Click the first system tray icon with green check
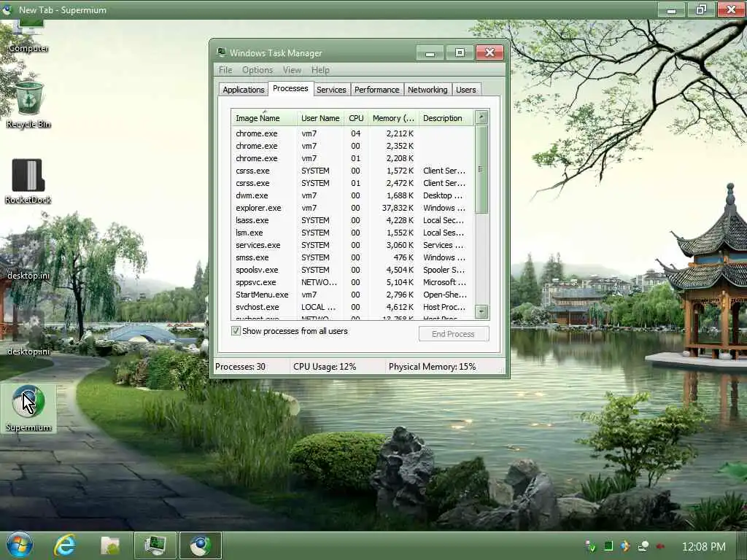Viewport: 747px width, 560px height. tap(590, 546)
